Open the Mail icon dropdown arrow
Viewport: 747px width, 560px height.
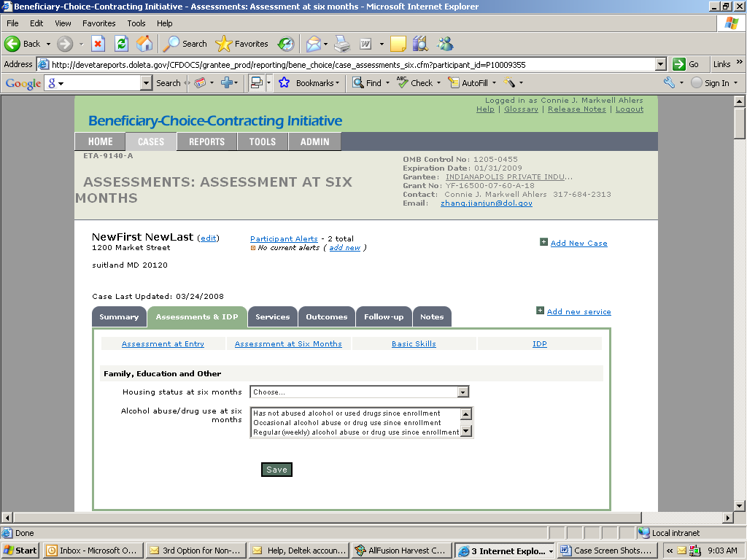click(x=326, y=44)
